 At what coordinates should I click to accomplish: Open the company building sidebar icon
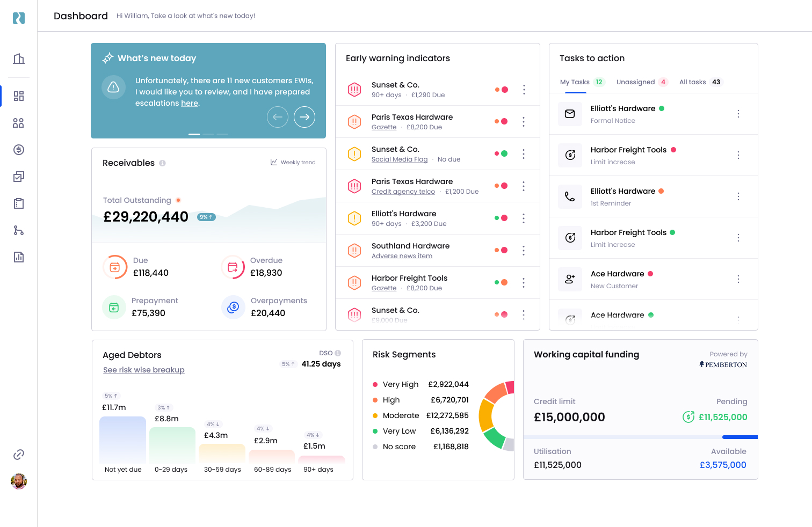pyautogui.click(x=19, y=58)
